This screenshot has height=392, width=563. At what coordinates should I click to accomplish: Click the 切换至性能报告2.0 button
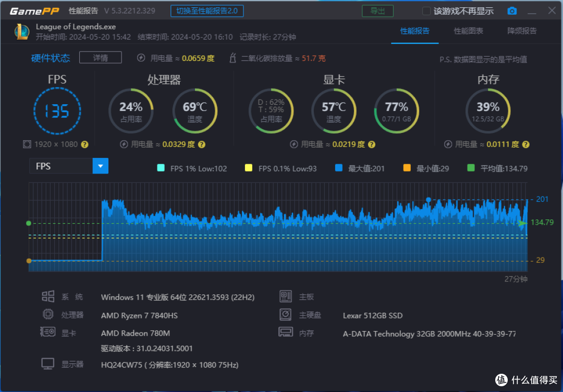pos(207,11)
